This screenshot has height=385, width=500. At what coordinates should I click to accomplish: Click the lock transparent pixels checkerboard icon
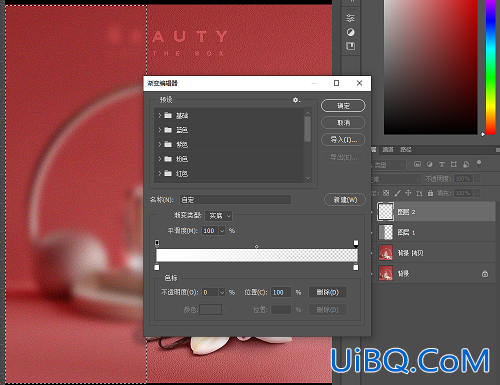point(386,193)
